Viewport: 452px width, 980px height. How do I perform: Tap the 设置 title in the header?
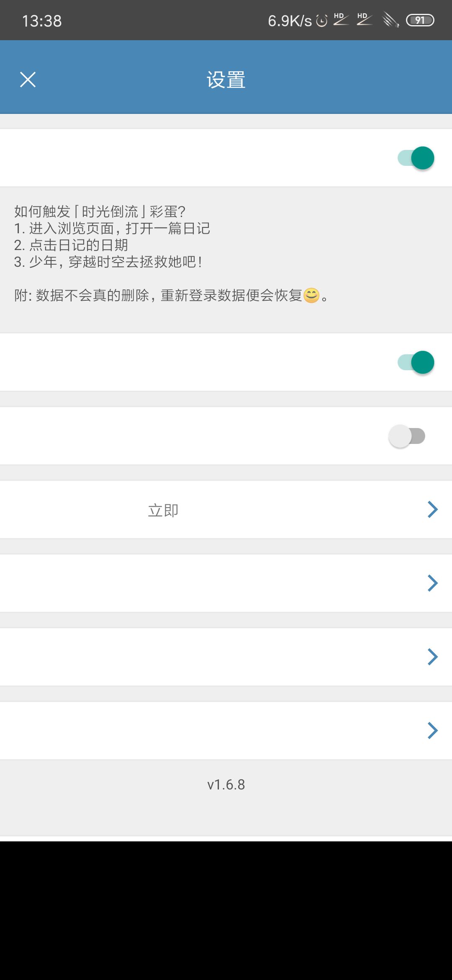[226, 80]
